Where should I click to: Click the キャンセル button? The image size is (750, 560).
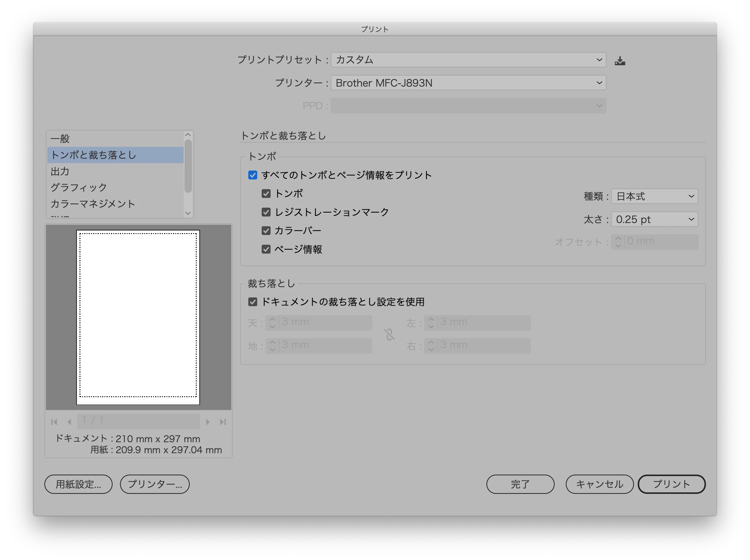pyautogui.click(x=599, y=484)
